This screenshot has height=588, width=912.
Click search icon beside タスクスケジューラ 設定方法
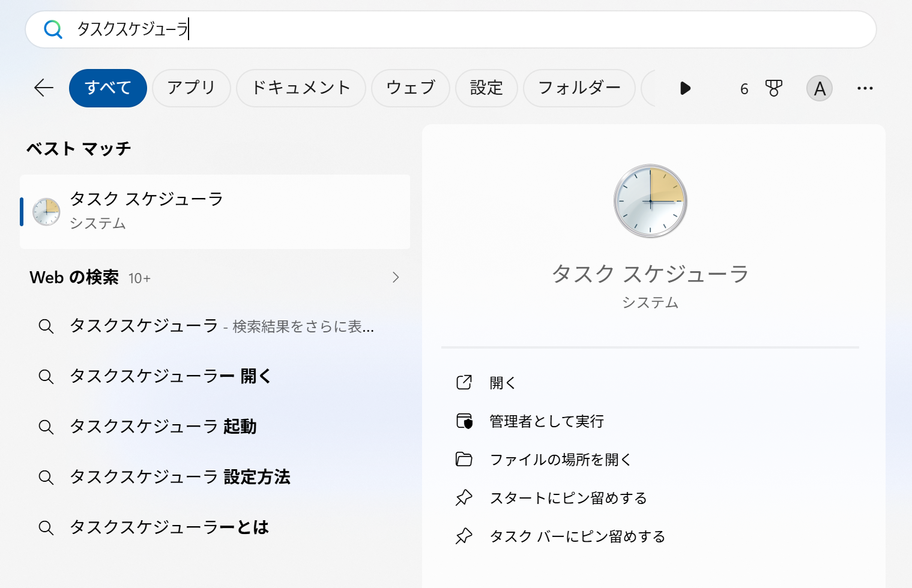[x=46, y=478]
